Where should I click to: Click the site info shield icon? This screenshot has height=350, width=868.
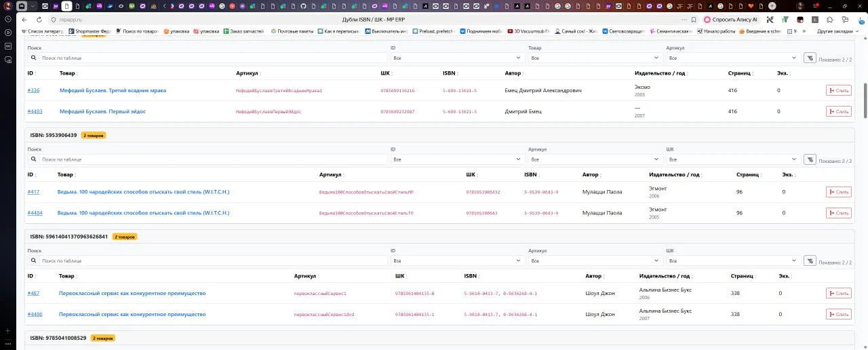52,20
